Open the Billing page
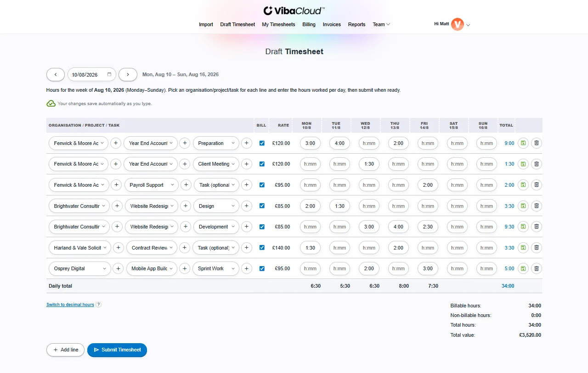The image size is (588, 373). (x=309, y=24)
